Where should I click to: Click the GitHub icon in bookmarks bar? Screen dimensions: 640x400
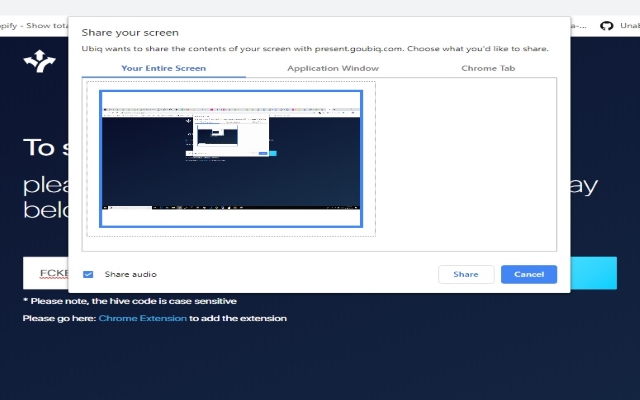tap(607, 26)
